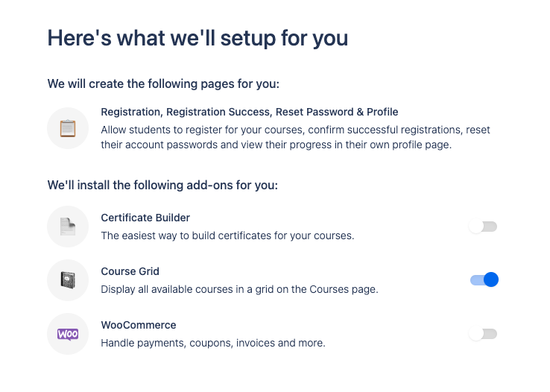Viewport: 550px width, 392px height.
Task: Click the 'Handle payments, coupons, invoices' description
Action: (213, 343)
